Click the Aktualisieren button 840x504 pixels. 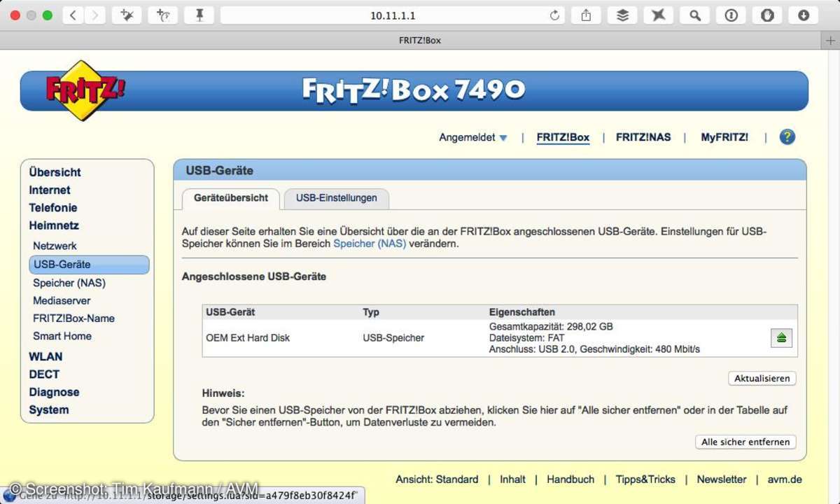tap(762, 379)
